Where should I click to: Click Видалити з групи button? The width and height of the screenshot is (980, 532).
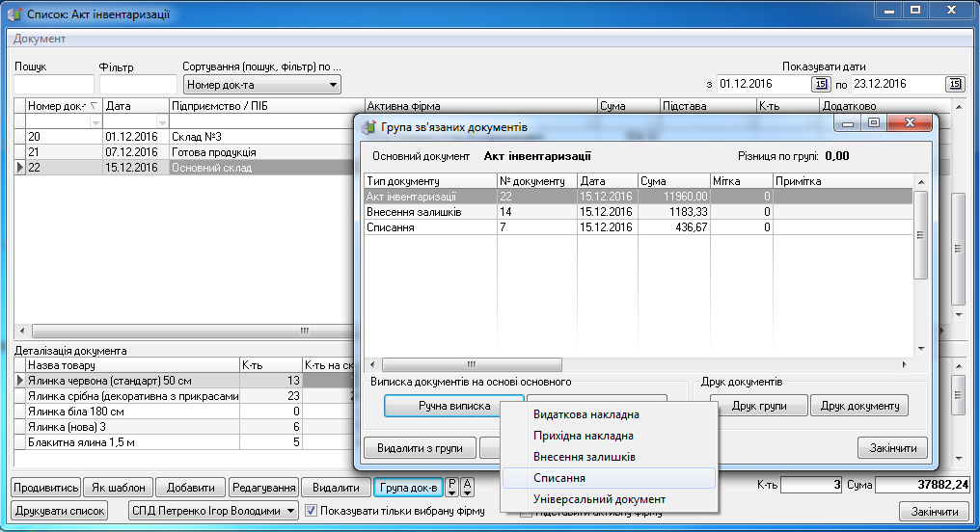pos(418,448)
